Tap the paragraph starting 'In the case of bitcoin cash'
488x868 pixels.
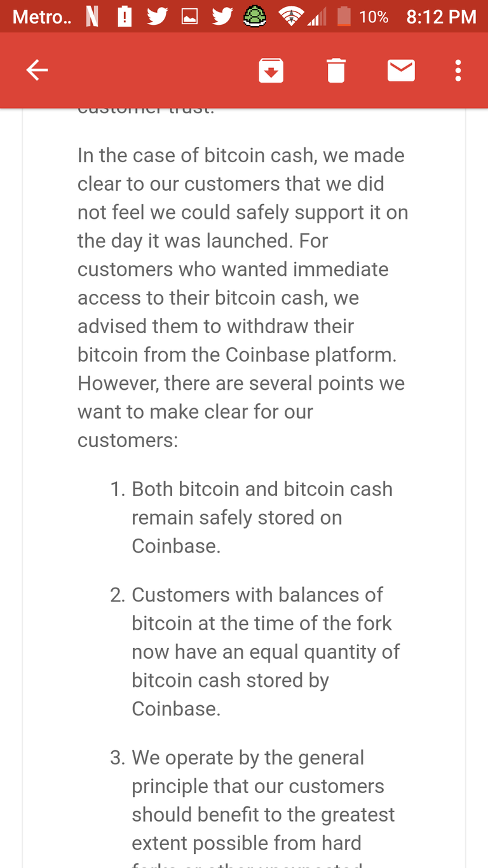pyautogui.click(x=243, y=298)
